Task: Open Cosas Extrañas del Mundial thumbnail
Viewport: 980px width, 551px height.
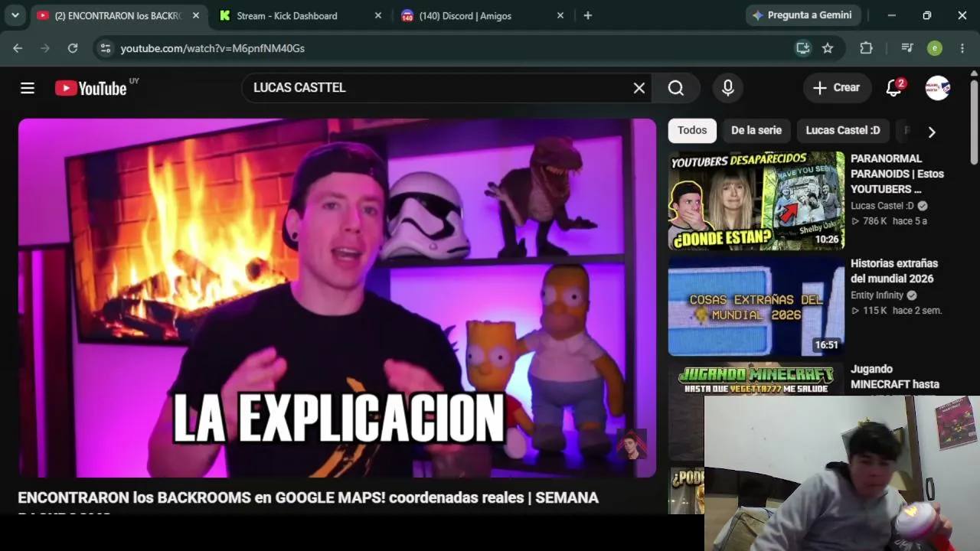Action: (x=756, y=306)
